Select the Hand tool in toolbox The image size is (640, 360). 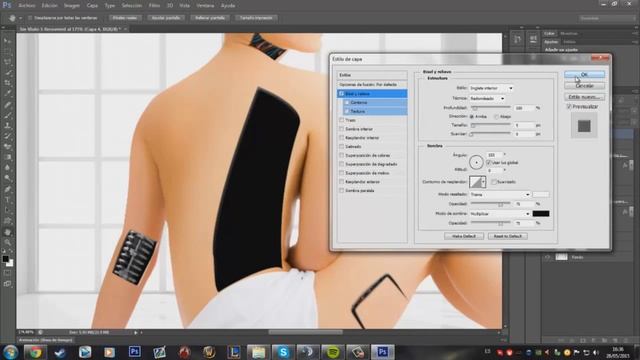pos(7,232)
